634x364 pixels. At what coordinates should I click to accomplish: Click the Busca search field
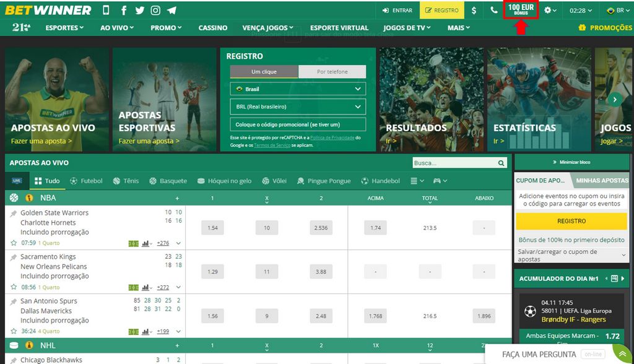[x=455, y=163]
